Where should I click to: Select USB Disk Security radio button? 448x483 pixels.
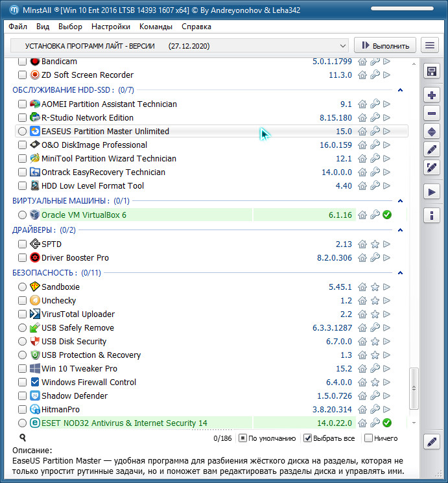point(22,341)
